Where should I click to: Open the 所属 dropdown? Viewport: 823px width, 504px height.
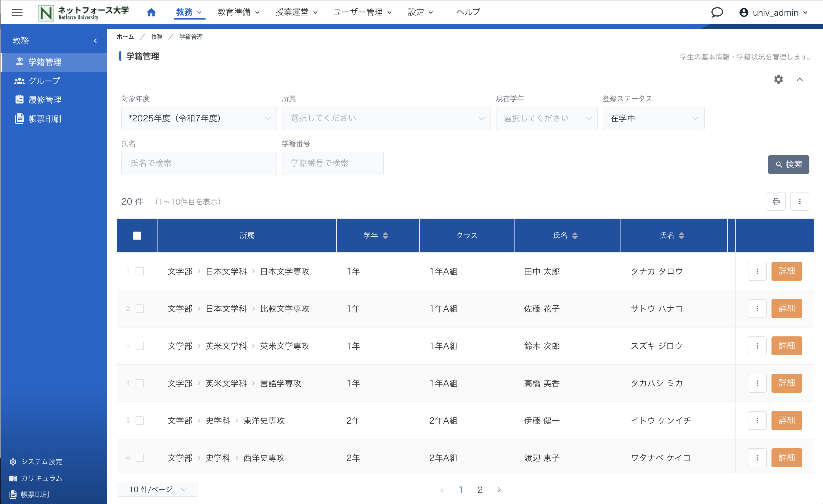click(x=386, y=118)
